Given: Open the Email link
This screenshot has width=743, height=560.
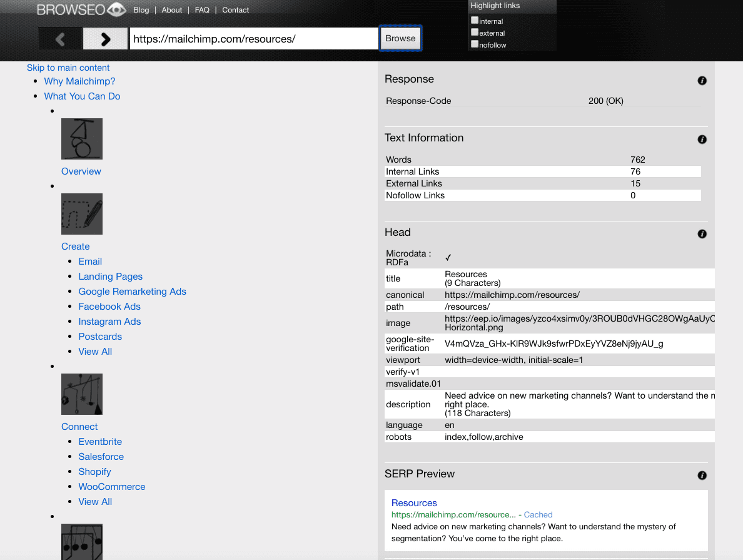Looking at the screenshot, I should 90,262.
